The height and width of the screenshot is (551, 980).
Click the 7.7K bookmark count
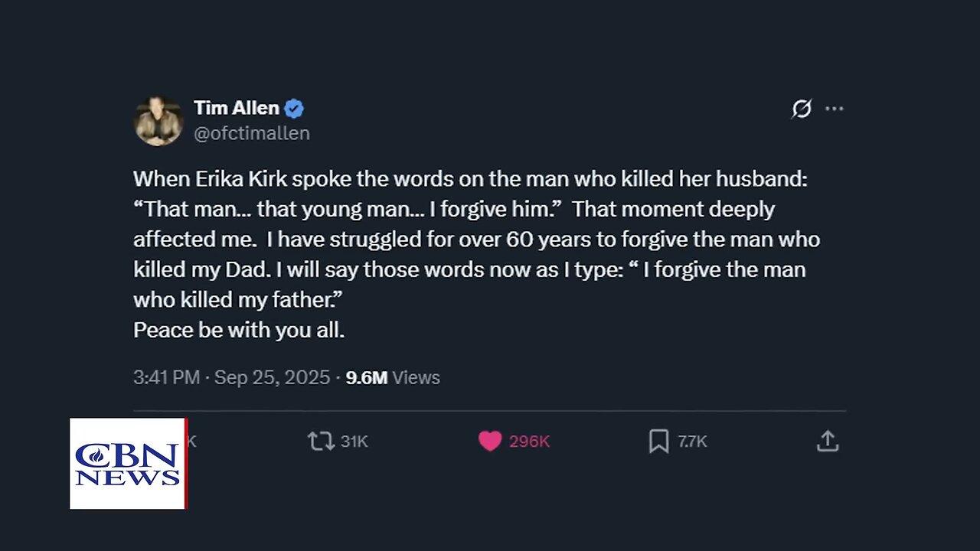692,442
